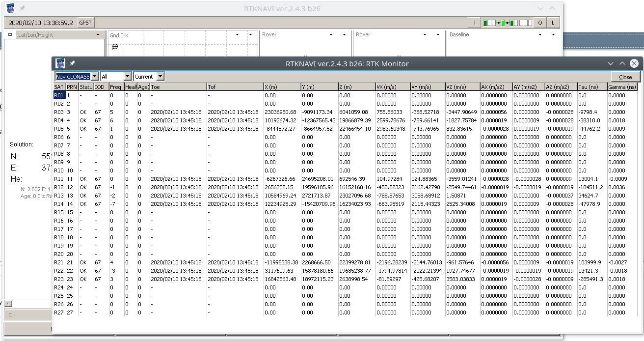Select the R01 satellite row cell
This screenshot has width=644, height=341.
coord(59,95)
